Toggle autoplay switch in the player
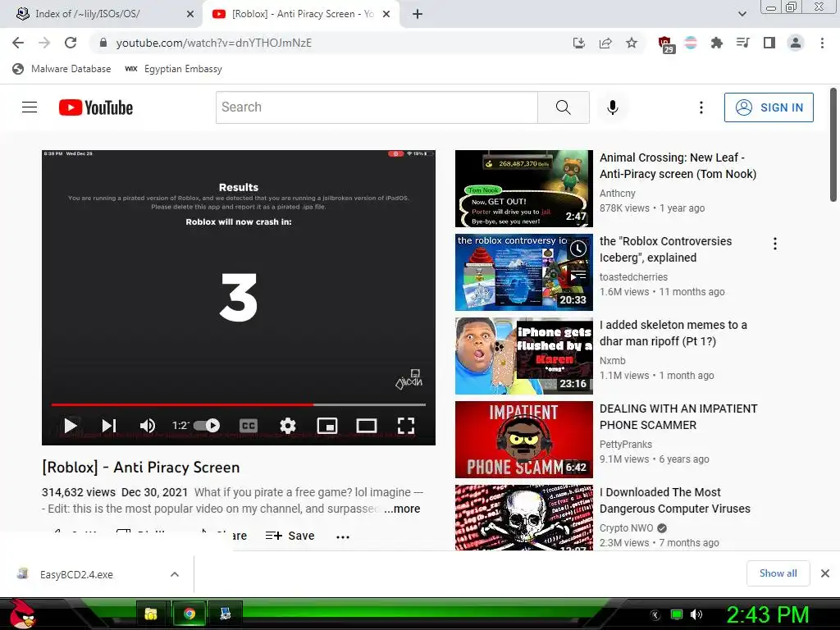840x630 pixels. [207, 426]
